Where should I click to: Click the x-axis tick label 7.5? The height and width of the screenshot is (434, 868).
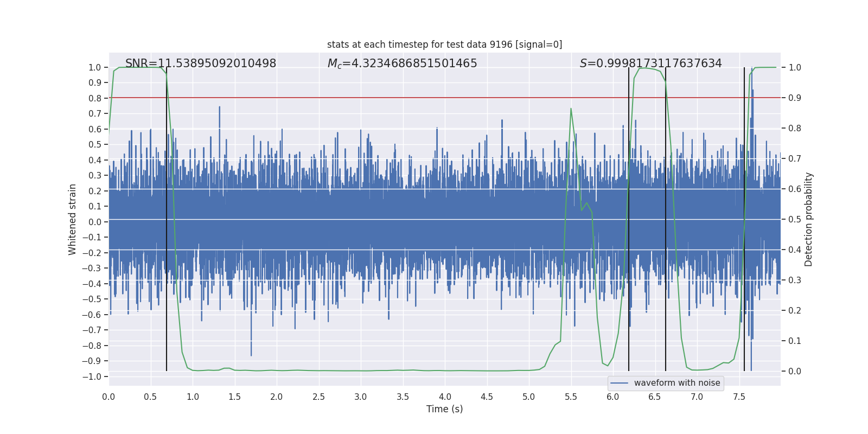[739, 397]
